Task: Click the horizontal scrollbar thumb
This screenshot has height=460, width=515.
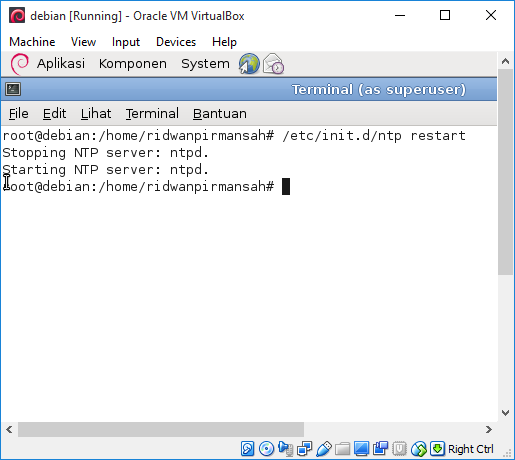Action: [161, 429]
